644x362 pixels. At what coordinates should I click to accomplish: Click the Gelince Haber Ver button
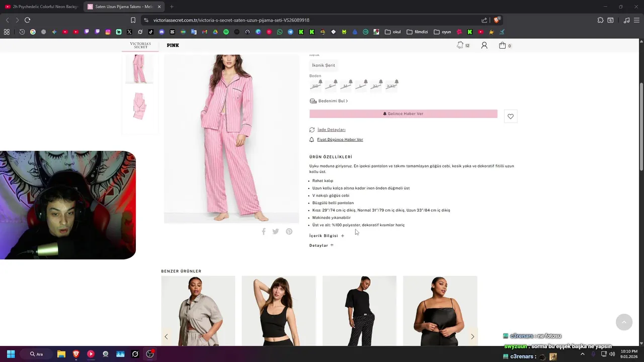pyautogui.click(x=404, y=114)
